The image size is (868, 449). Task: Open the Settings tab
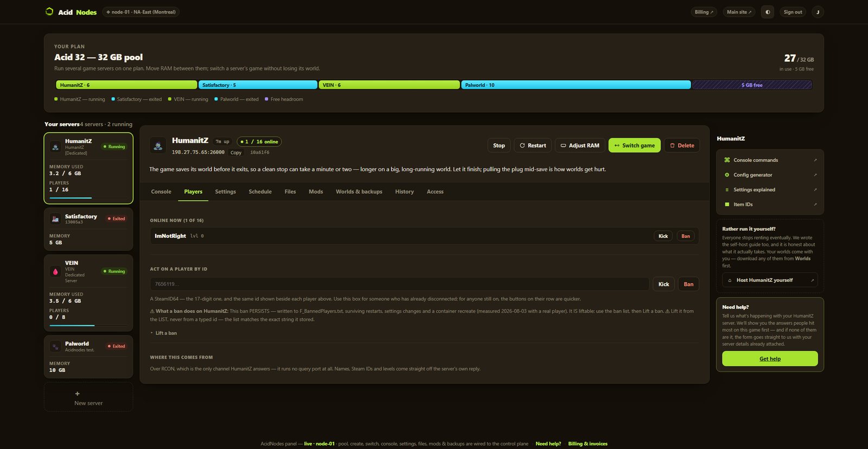pyautogui.click(x=226, y=192)
